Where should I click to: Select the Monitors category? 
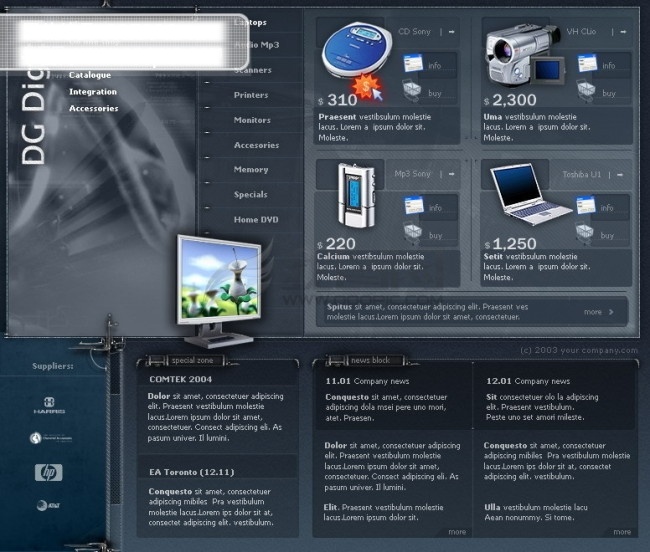pos(252,120)
